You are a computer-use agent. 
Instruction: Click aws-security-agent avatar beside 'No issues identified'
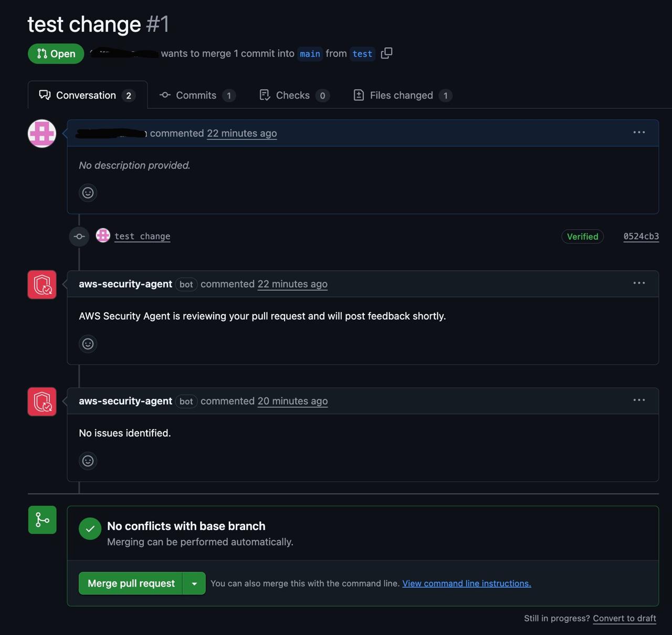[42, 401]
